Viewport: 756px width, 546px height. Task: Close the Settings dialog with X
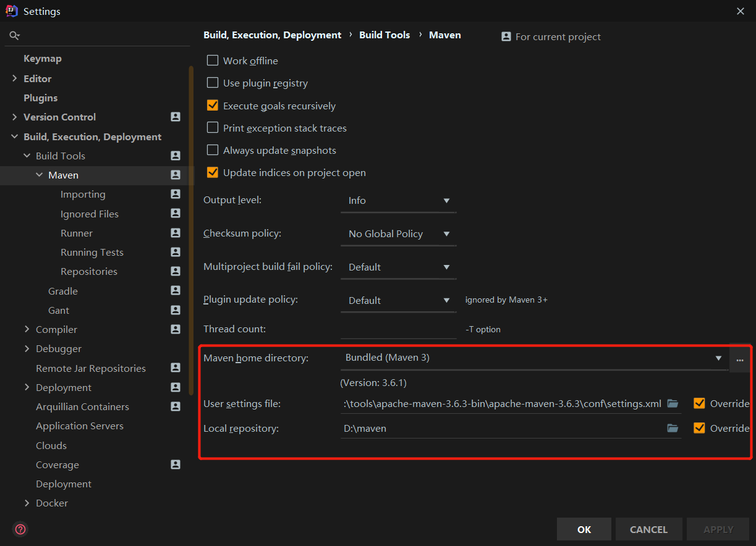(741, 10)
